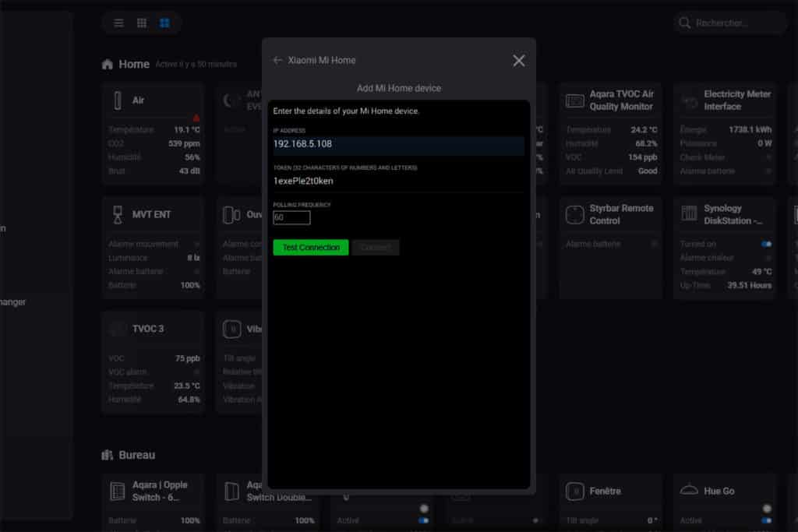This screenshot has height=532, width=798.
Task: Click the Aqara Opple Switch device icon
Action: pos(118,491)
